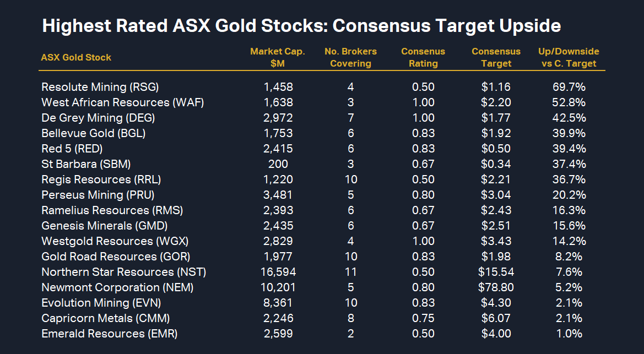The width and height of the screenshot is (644, 354).
Task: Click Perseus Mining (PRU) stock name
Action: pyautogui.click(x=98, y=195)
